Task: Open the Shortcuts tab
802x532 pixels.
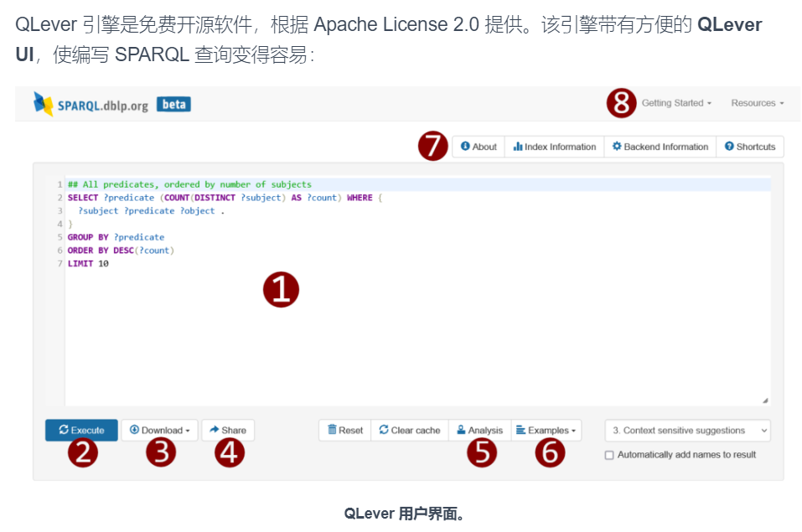Action: 750,147
